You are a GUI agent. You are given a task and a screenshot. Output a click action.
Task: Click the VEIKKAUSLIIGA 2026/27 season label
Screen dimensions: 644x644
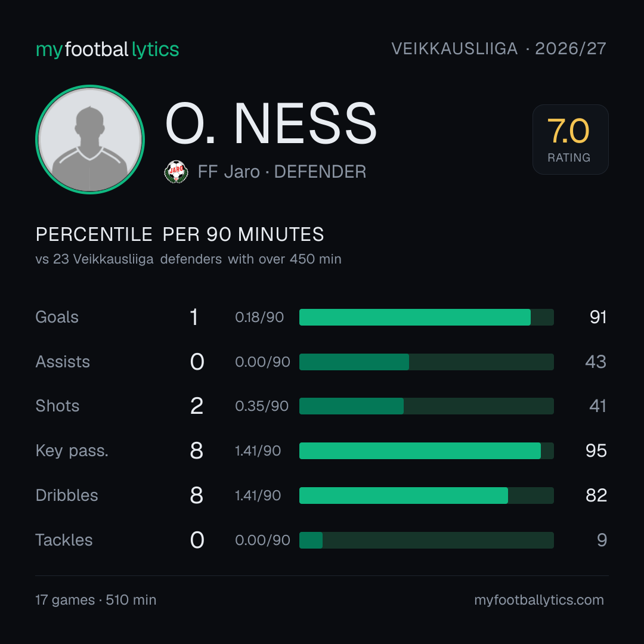pyautogui.click(x=499, y=49)
